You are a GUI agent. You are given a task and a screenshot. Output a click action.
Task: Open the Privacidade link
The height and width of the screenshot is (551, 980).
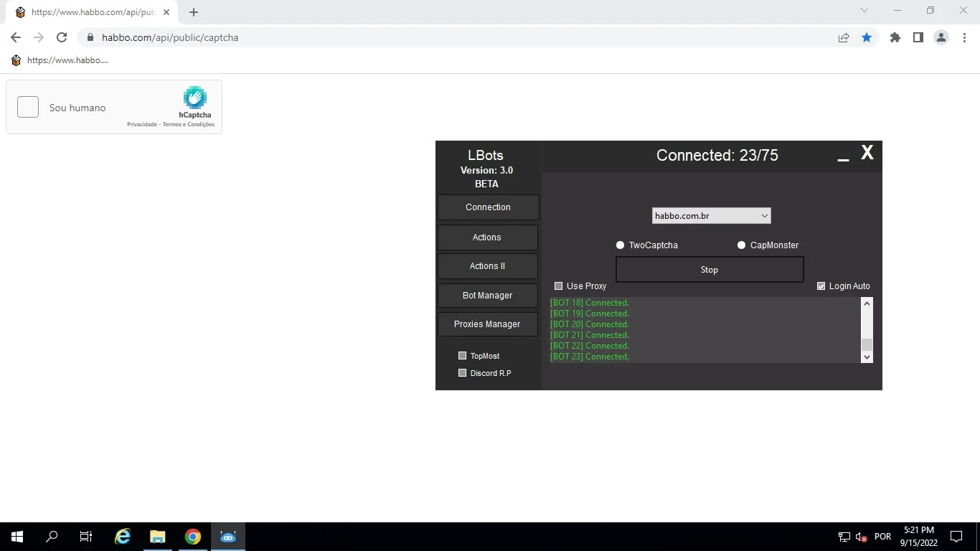142,125
